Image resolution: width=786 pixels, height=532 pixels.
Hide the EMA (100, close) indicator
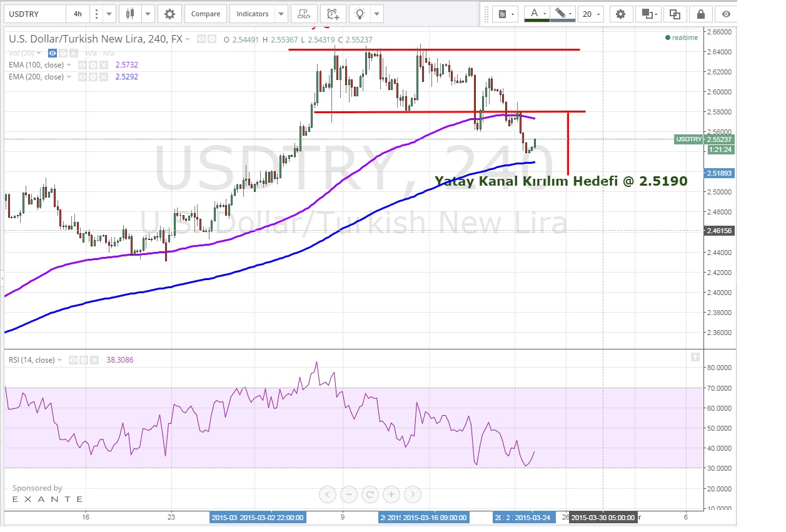pos(82,65)
